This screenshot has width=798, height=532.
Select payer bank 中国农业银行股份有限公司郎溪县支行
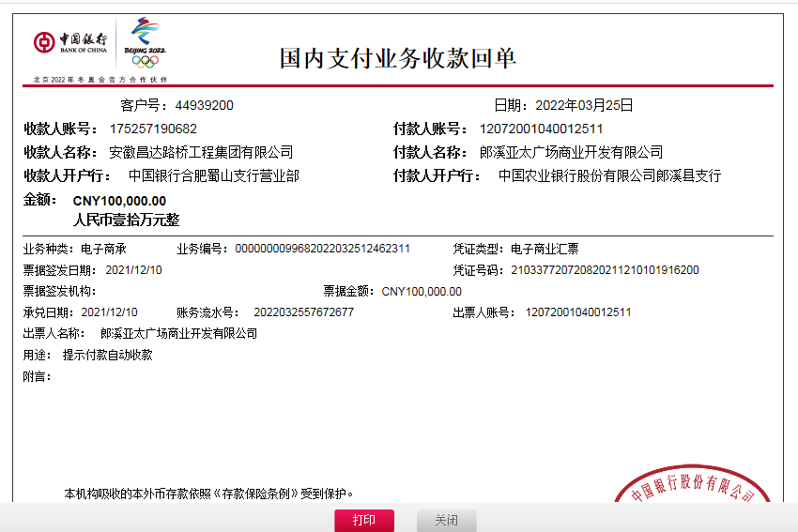coord(609,175)
